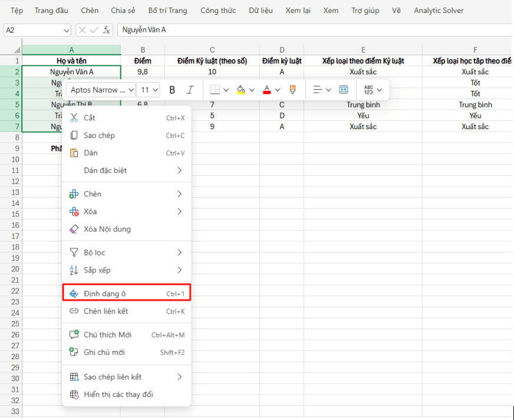Open the Bố trí Trang ribbon tab

point(168,11)
